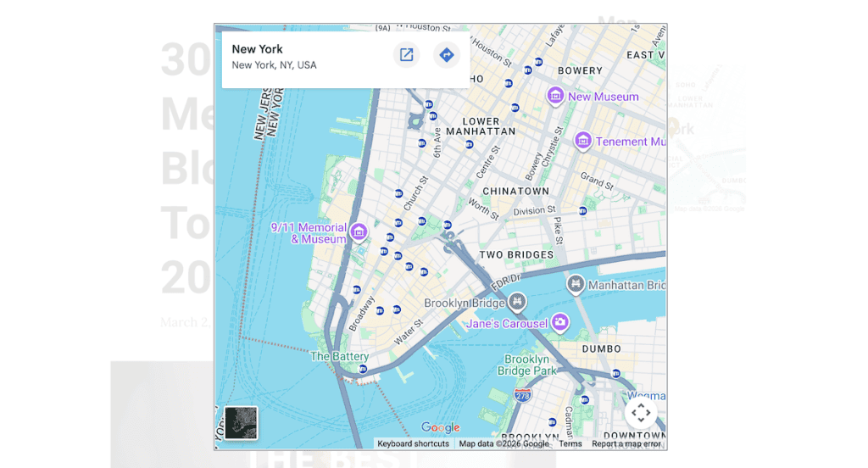Select the Jane's Carousel camera pin

pos(560,322)
